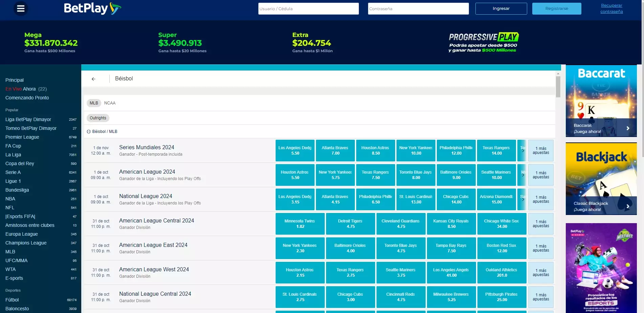644x313 pixels.
Task: Click the BetPlay logo
Action: pyautogui.click(x=92, y=8)
